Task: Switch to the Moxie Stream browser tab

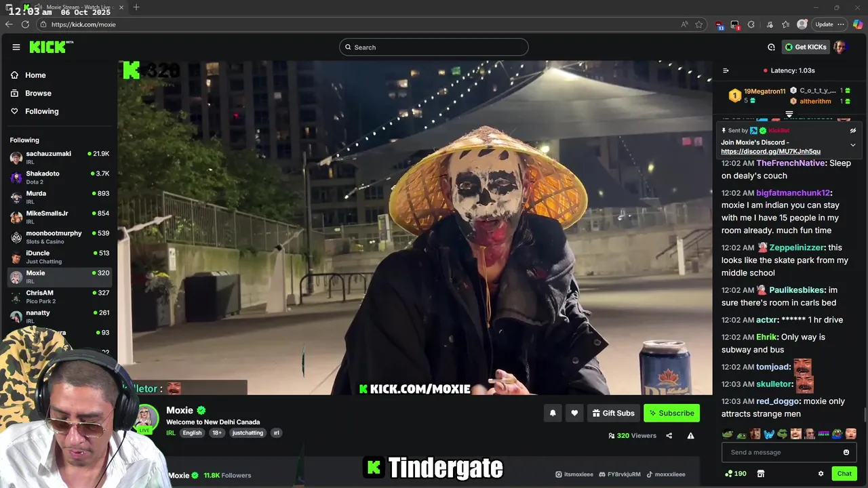Action: (75, 7)
